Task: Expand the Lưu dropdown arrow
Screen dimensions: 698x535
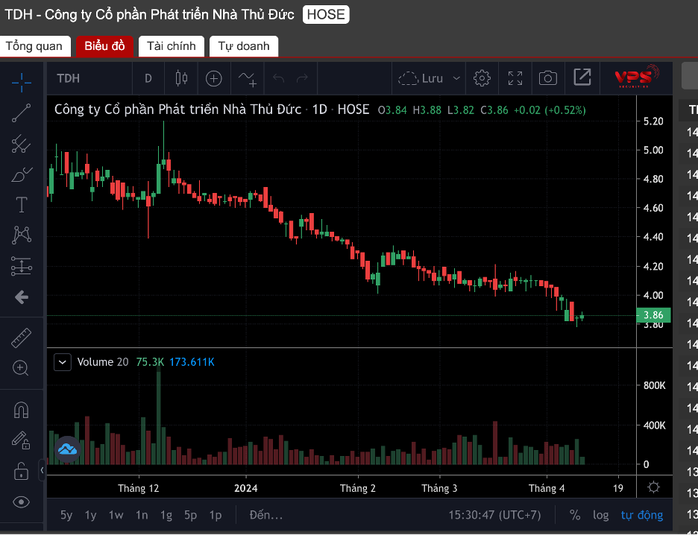Action: click(x=456, y=79)
